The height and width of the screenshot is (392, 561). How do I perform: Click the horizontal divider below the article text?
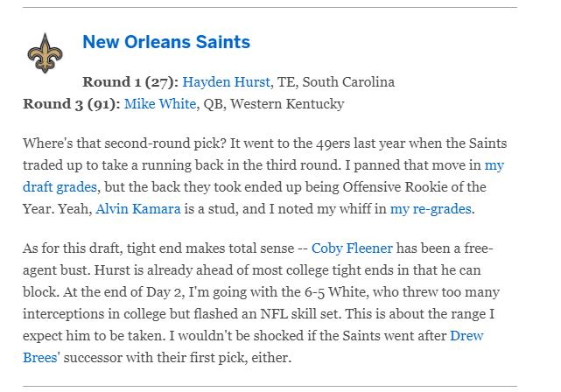(270, 386)
